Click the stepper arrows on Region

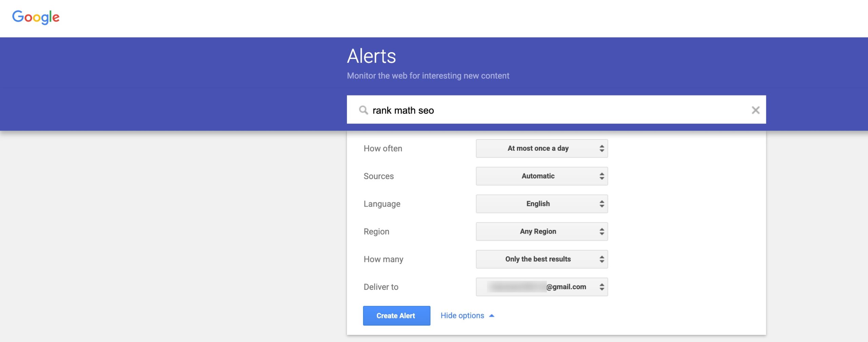[602, 232]
